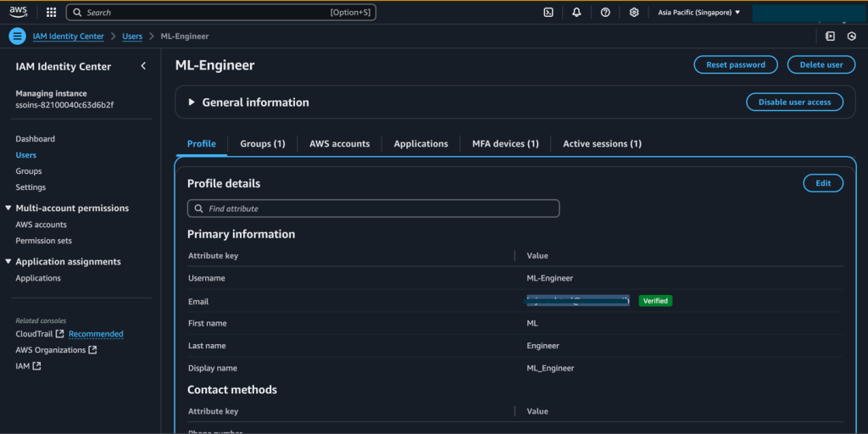Open the help question mark icon
The height and width of the screenshot is (434, 868).
(x=605, y=13)
